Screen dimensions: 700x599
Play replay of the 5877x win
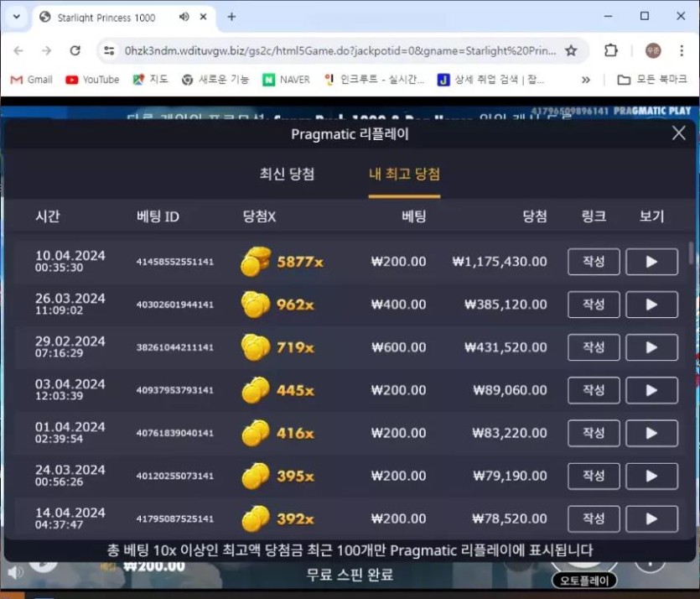(651, 262)
